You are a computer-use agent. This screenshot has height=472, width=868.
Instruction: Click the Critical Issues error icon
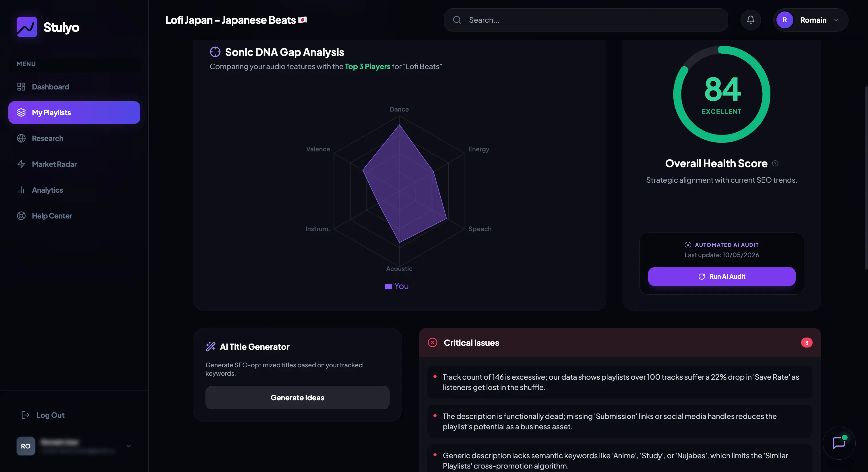pyautogui.click(x=432, y=342)
